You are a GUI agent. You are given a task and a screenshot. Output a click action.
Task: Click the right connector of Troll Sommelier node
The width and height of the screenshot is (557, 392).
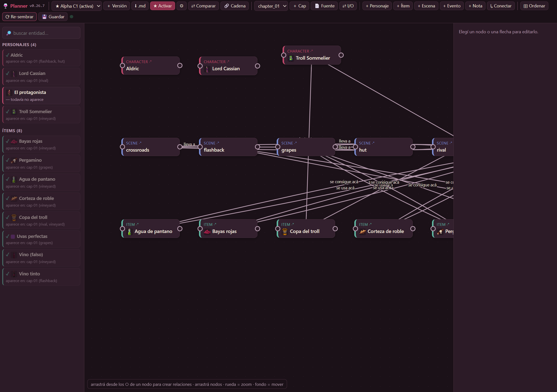coord(341,55)
